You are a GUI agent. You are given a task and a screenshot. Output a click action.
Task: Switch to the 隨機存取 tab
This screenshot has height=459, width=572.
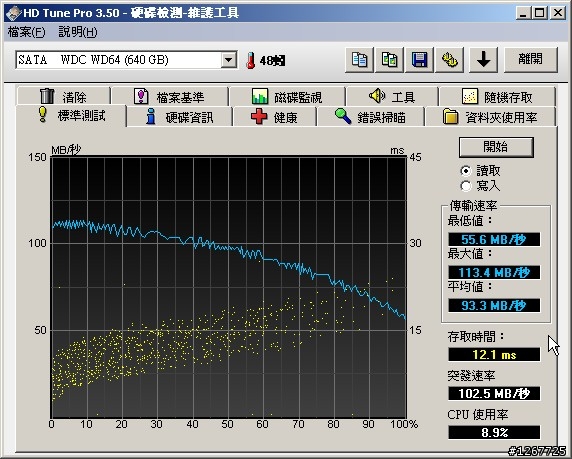(x=497, y=97)
